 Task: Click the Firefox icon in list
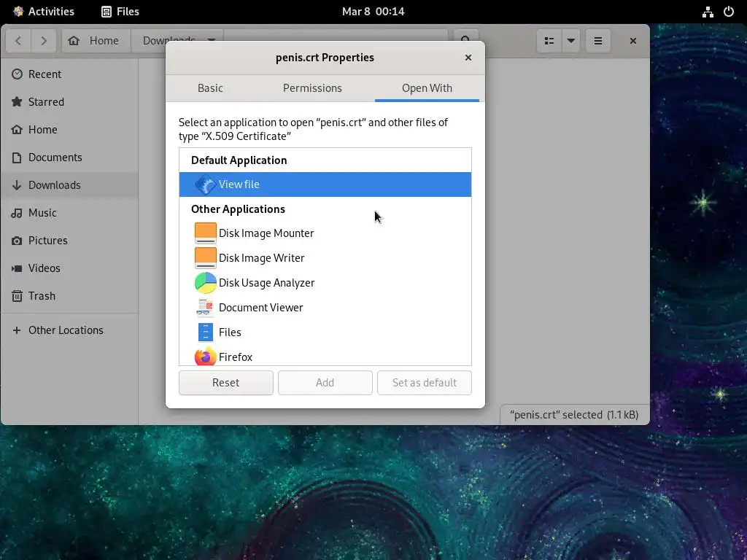click(205, 357)
